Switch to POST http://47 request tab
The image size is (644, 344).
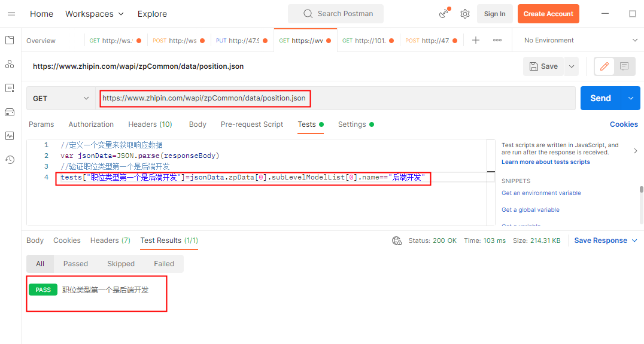(432, 41)
